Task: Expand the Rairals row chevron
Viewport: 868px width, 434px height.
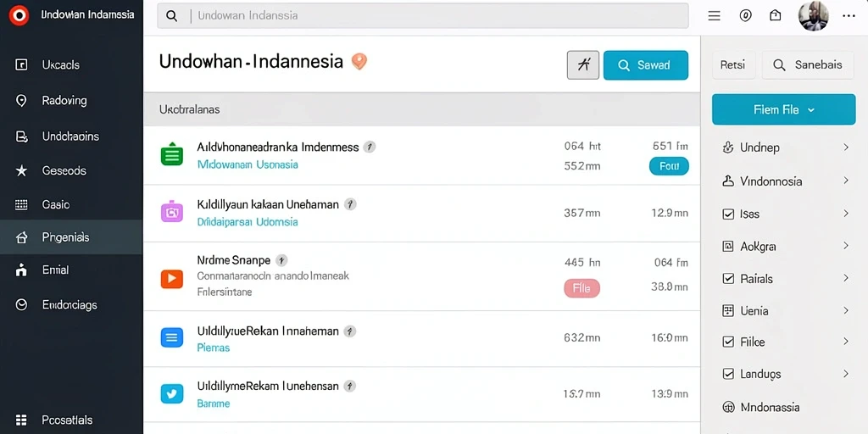Action: click(x=846, y=278)
